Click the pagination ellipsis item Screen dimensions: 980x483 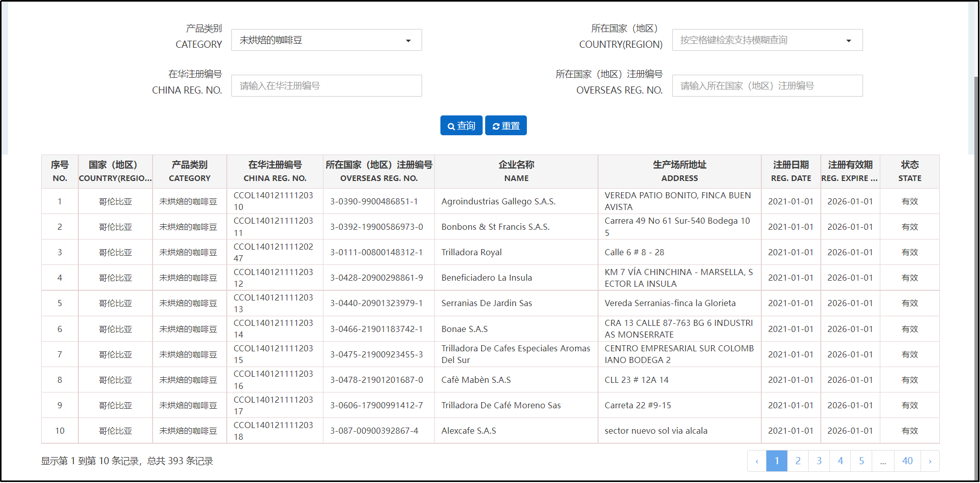[883, 461]
